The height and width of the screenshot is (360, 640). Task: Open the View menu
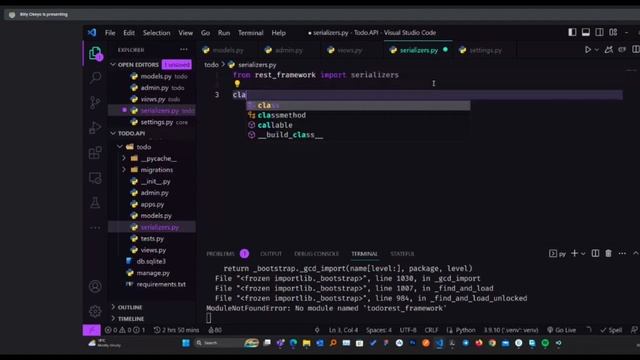pos(185,33)
